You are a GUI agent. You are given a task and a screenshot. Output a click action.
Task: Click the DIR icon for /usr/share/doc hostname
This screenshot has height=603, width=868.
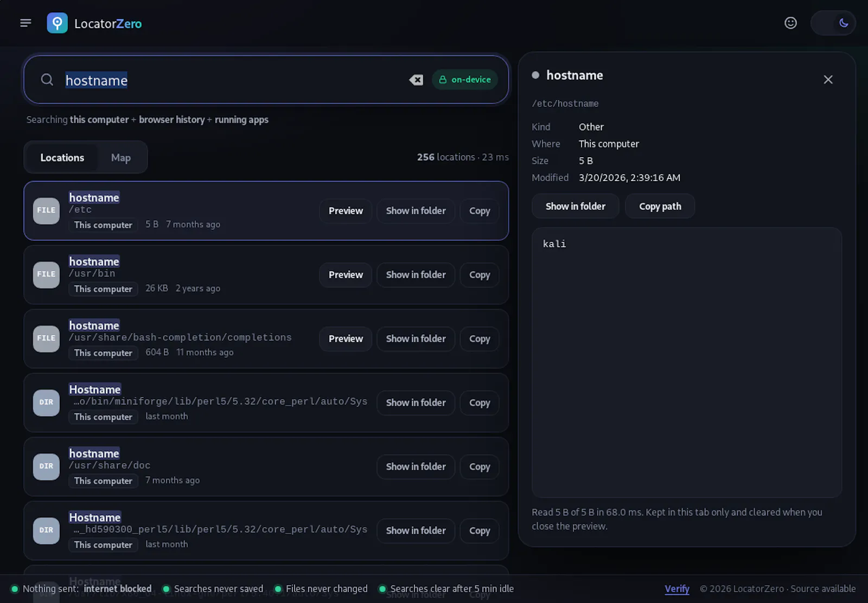46,466
